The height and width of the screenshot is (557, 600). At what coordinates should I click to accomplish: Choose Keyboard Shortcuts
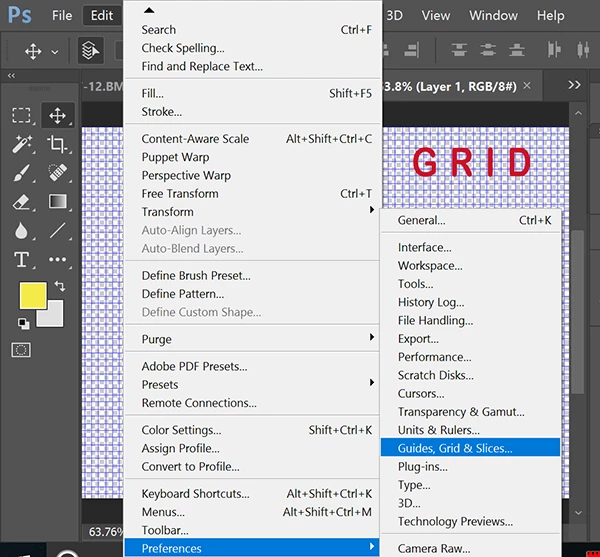(253, 493)
